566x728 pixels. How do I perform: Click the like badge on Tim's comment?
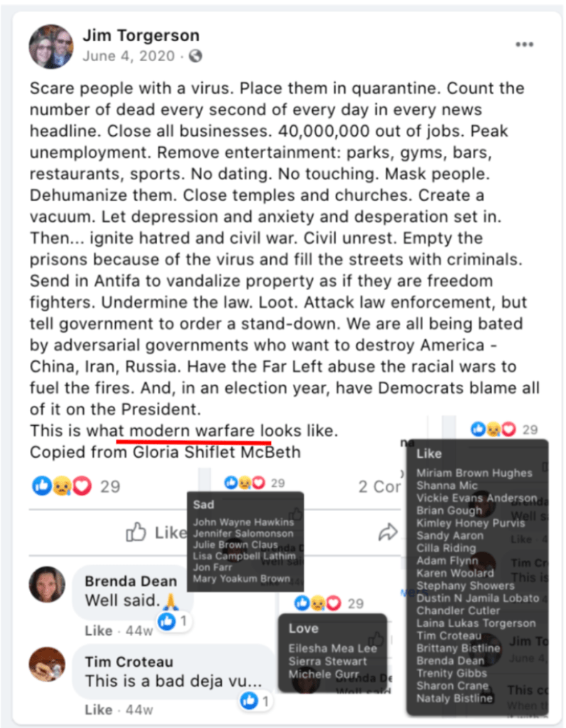click(256, 700)
